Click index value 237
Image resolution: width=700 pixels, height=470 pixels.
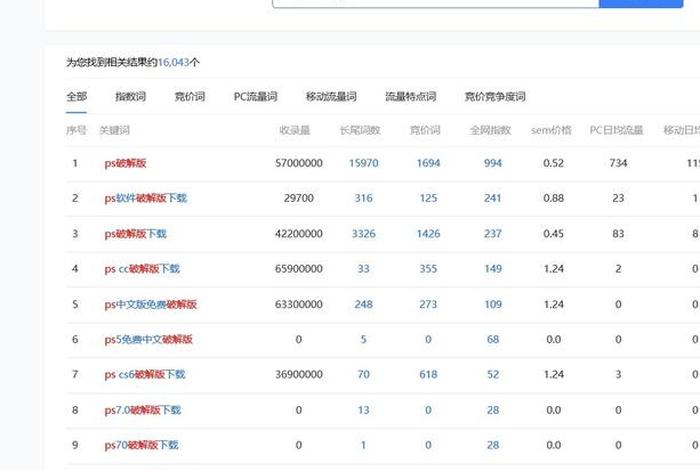[x=493, y=234]
